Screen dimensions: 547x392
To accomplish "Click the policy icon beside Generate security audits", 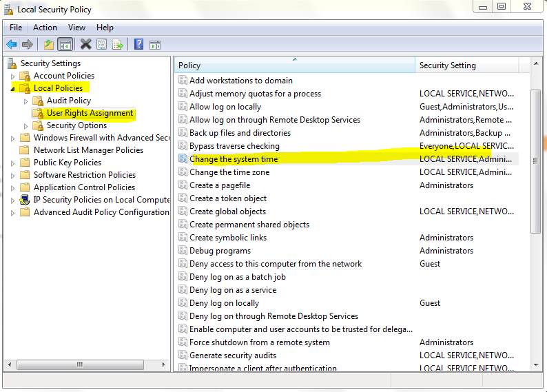I will 183,355.
